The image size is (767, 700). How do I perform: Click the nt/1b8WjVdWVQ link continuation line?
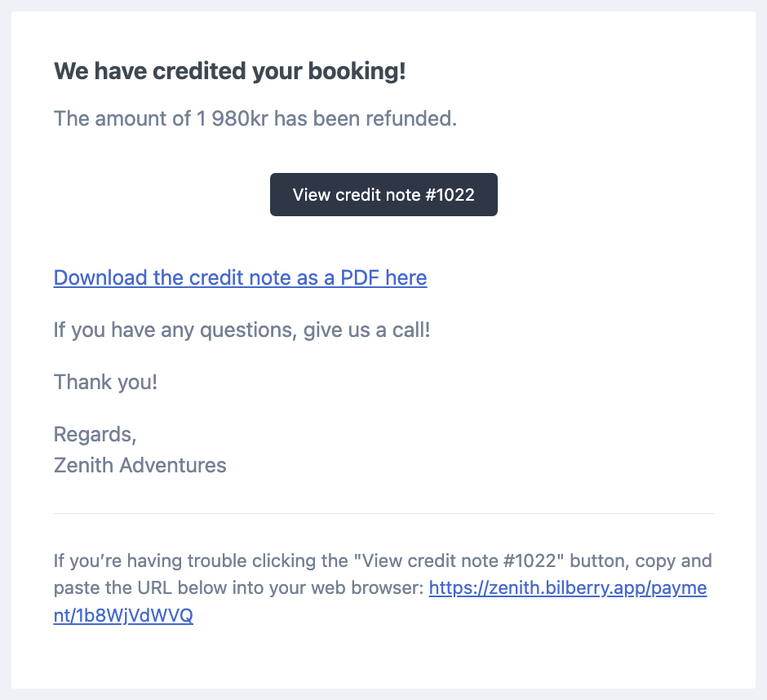(123, 615)
